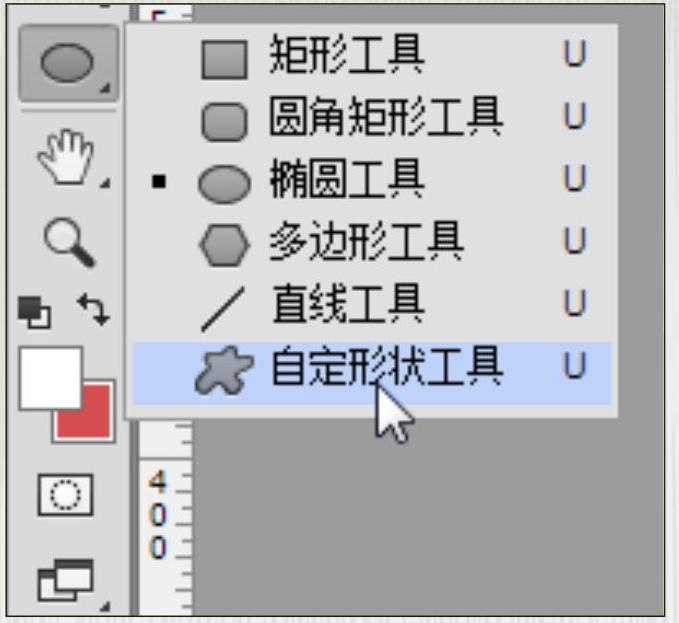679x623 pixels.
Task: Click the rounded rectangle icon in flyout
Action: coord(224,122)
